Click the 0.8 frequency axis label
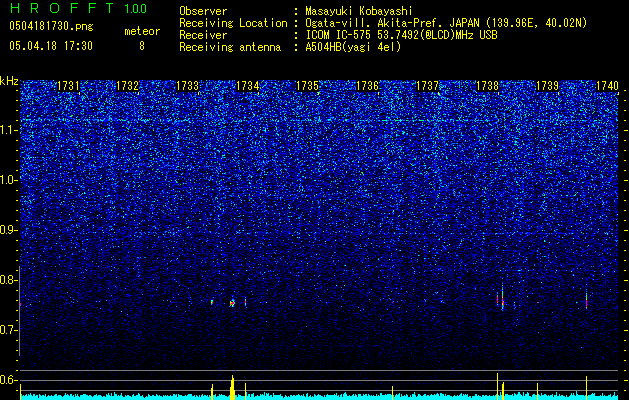The height and width of the screenshot is (400, 629). 8,280
